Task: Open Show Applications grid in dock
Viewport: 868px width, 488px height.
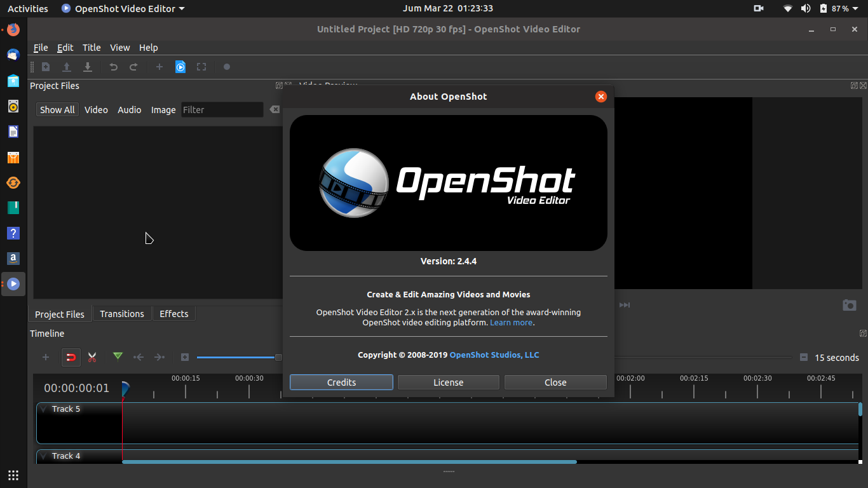Action: coord(13,475)
